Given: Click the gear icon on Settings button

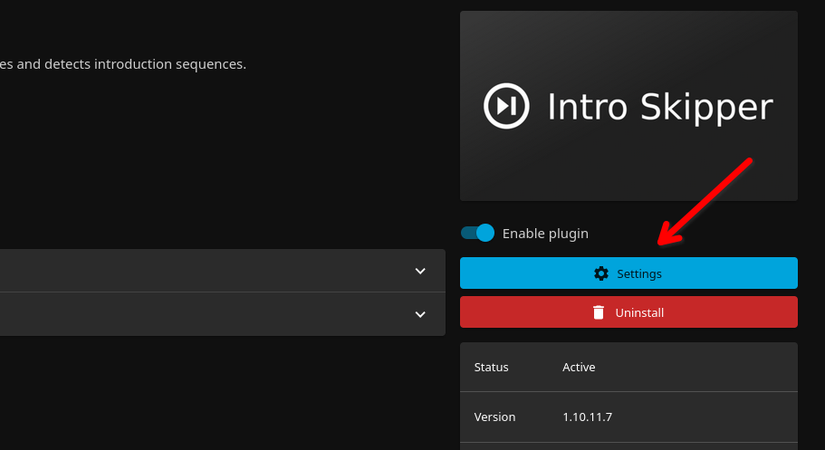Looking at the screenshot, I should tap(600, 273).
